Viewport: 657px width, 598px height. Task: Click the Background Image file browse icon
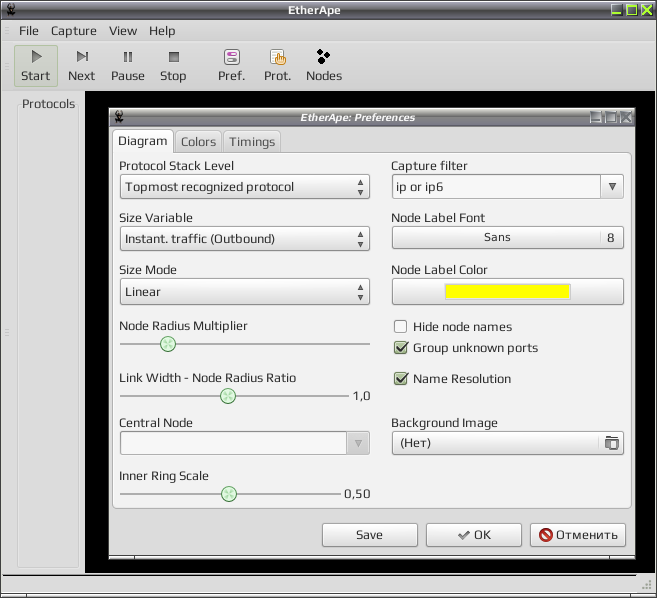611,443
